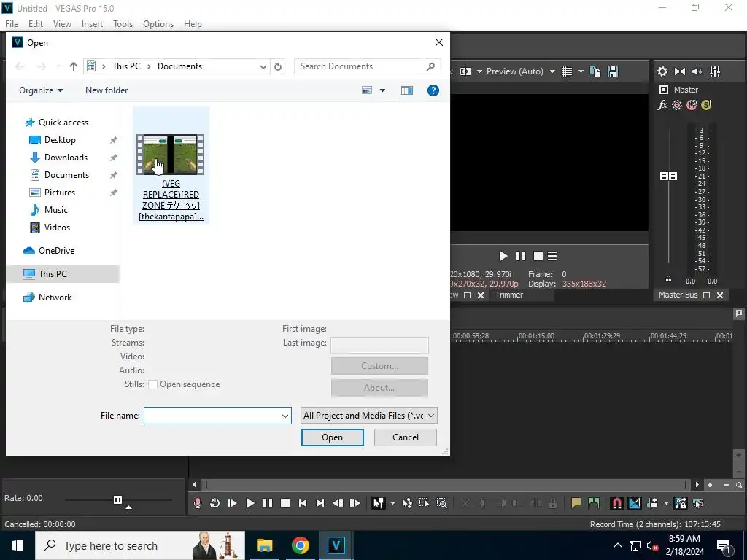Open the Options menu
747x560 pixels.
158,24
